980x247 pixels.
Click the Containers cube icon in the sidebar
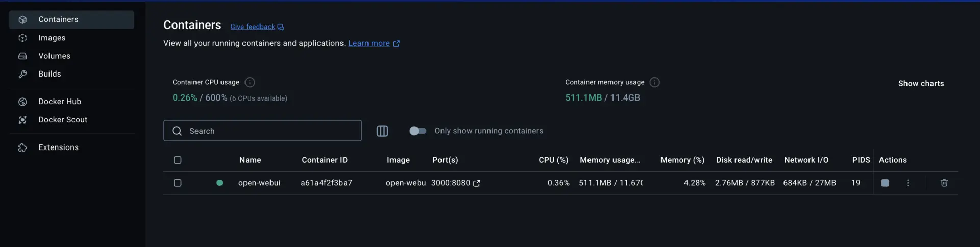[22, 19]
